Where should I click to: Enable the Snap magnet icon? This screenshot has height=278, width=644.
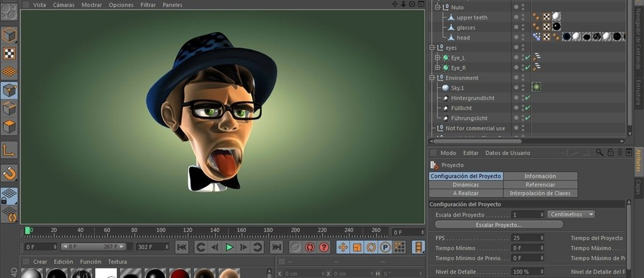pyautogui.click(x=9, y=174)
